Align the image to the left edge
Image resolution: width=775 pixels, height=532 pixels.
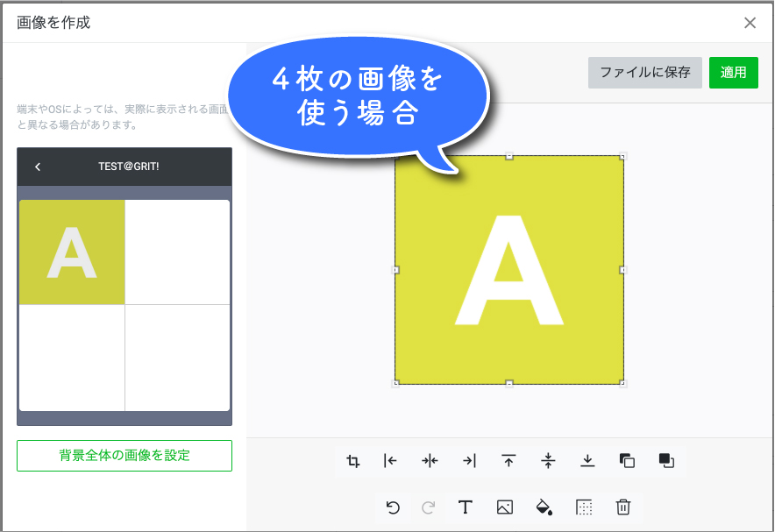[x=391, y=461]
